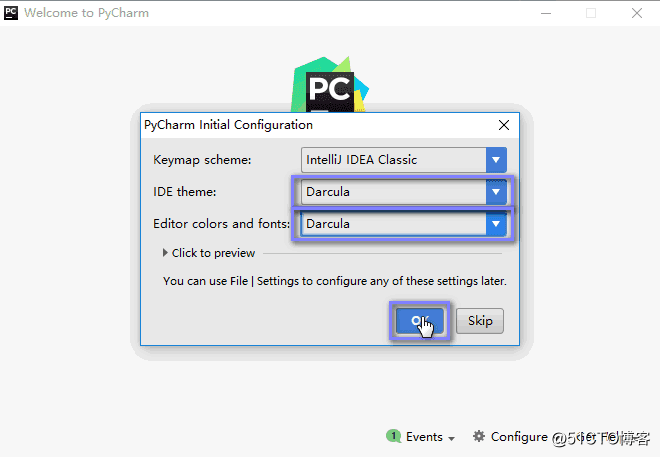The height and width of the screenshot is (457, 660).
Task: Open the Events menu in Welcome window
Action: [x=430, y=437]
